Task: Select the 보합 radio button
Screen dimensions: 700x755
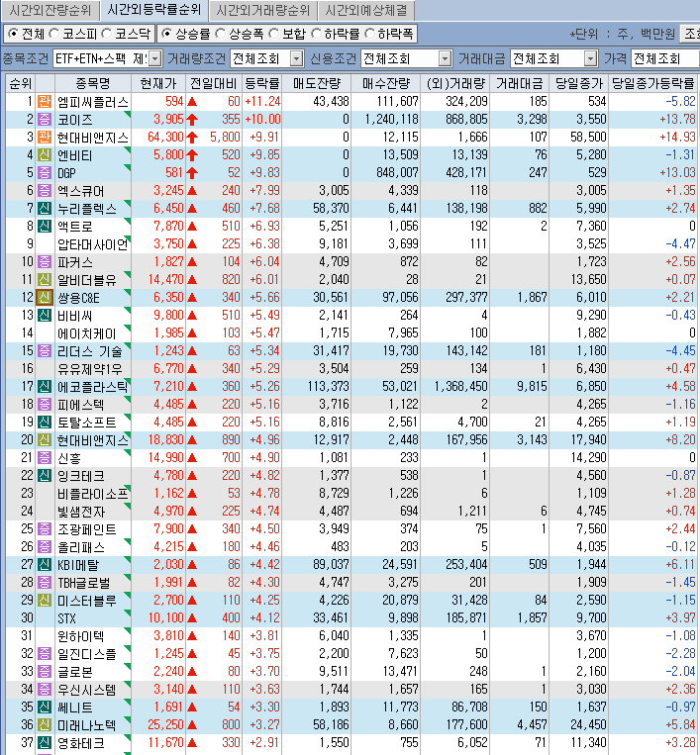Action: (x=273, y=34)
